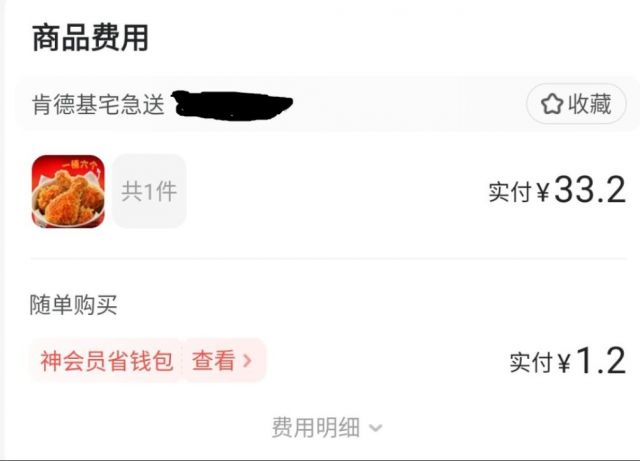
Task: Click the chevron arrow next to 查看
Action: coord(247,361)
